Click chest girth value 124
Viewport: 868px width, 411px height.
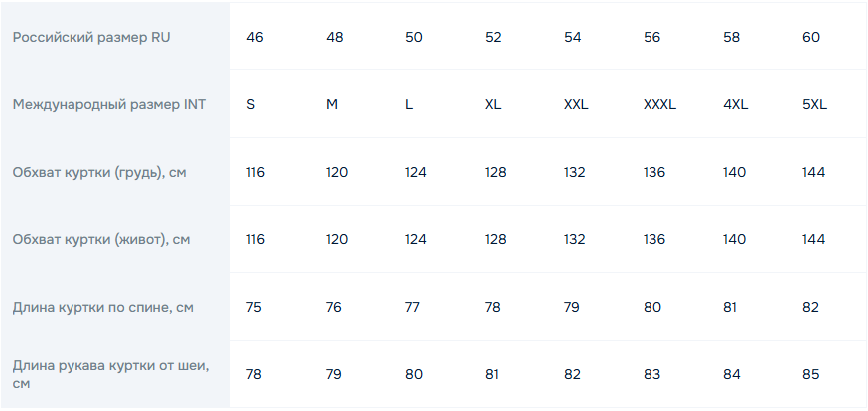tap(416, 172)
